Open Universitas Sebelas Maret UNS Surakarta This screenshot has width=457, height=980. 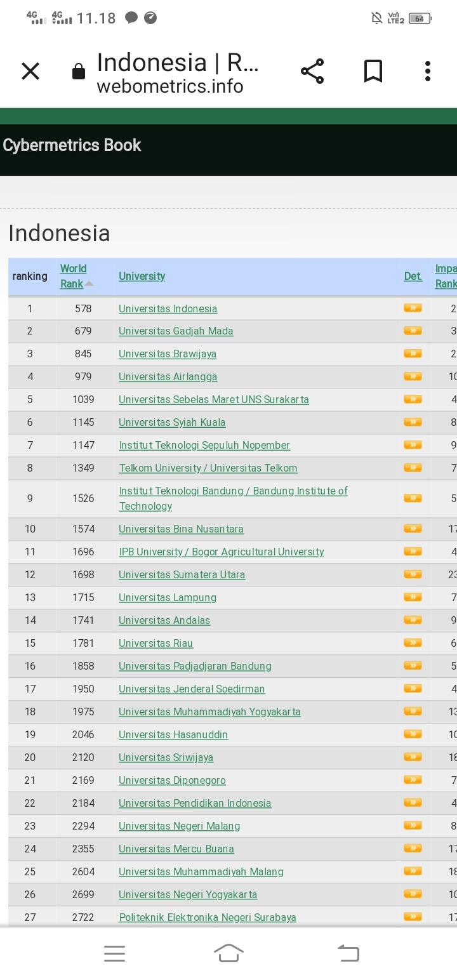[x=214, y=399]
